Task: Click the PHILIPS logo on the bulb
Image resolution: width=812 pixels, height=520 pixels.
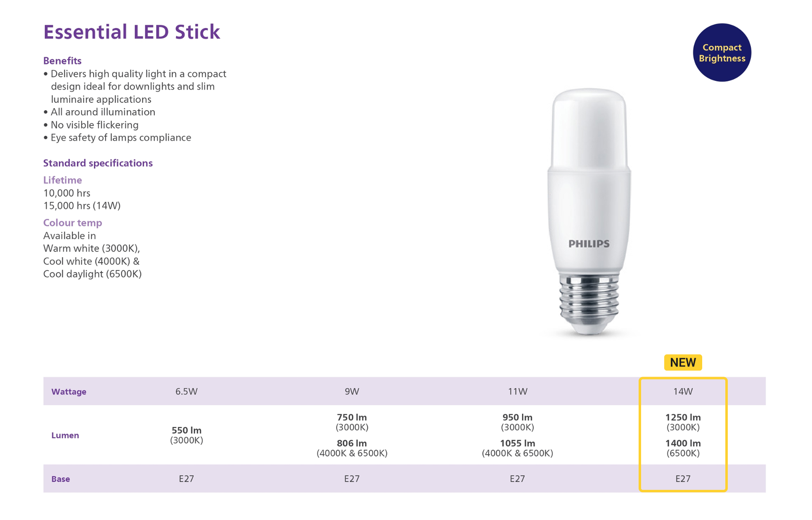Action: 589,244
